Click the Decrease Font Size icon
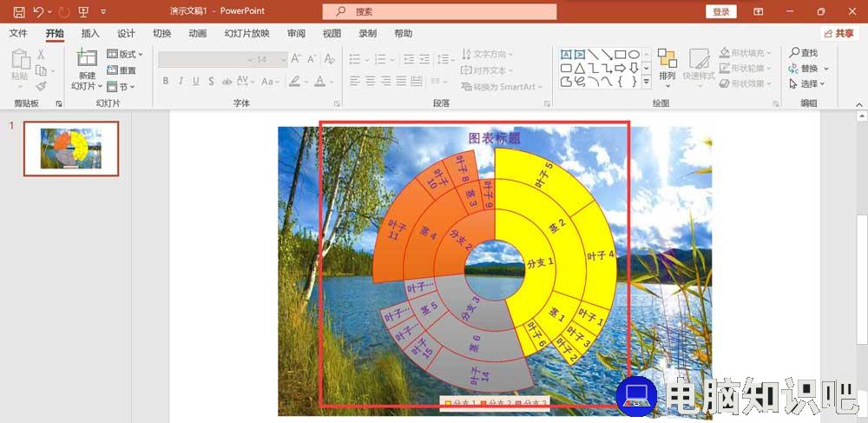Screen dimensions: 868x423 312,59
